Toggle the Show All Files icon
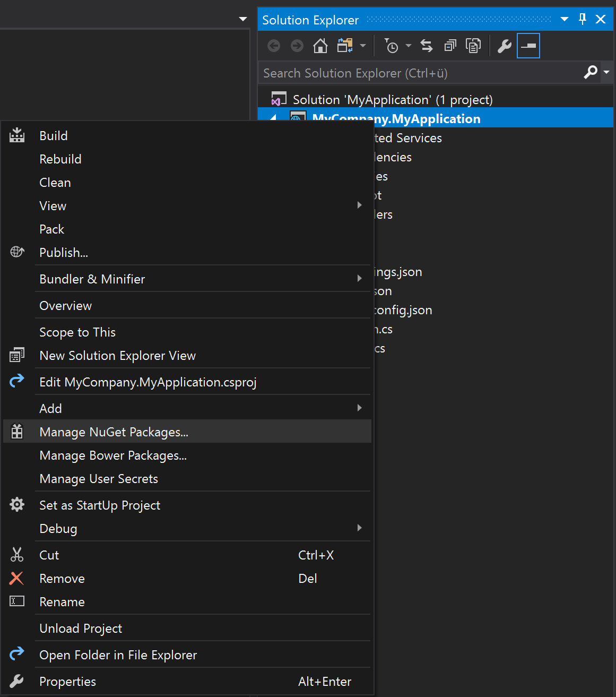The image size is (616, 697). click(x=473, y=46)
